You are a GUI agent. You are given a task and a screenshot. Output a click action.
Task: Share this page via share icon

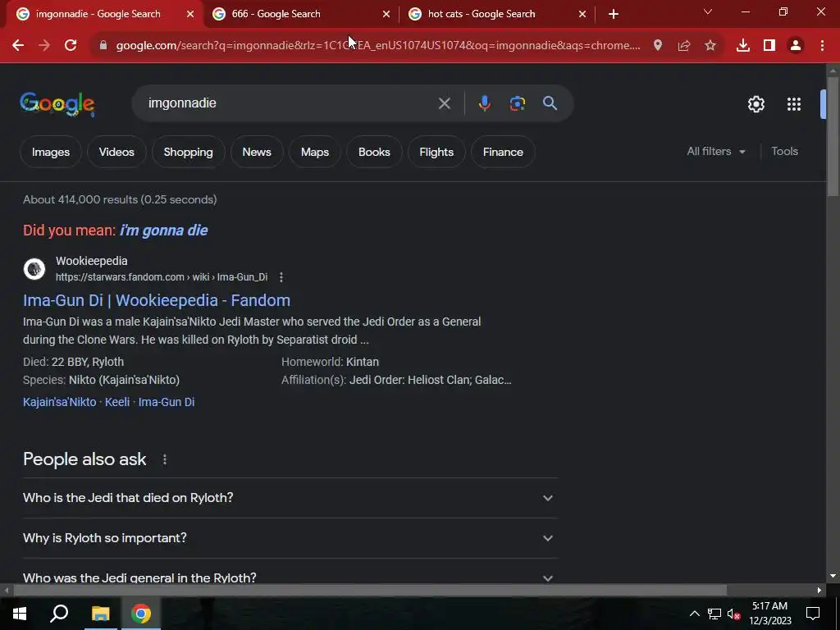tap(684, 46)
